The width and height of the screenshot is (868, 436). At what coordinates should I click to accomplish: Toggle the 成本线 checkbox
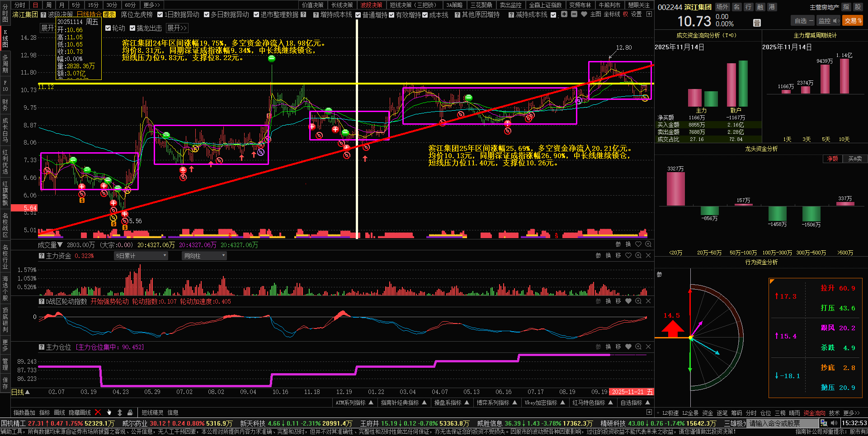[x=425, y=15]
